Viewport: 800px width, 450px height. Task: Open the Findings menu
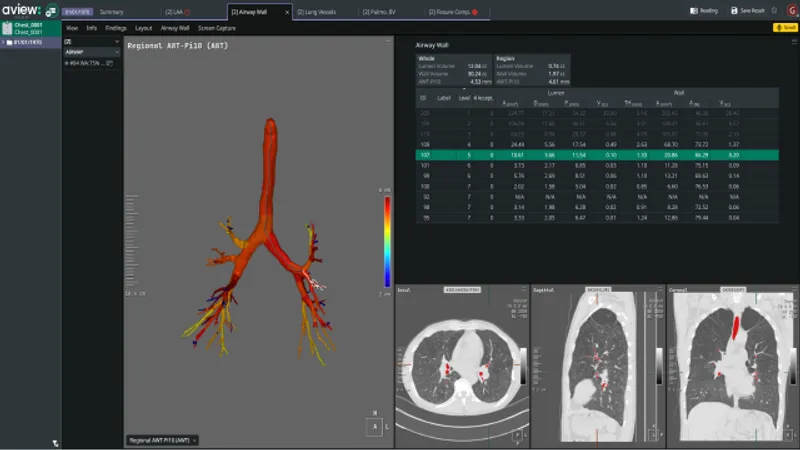[116, 28]
